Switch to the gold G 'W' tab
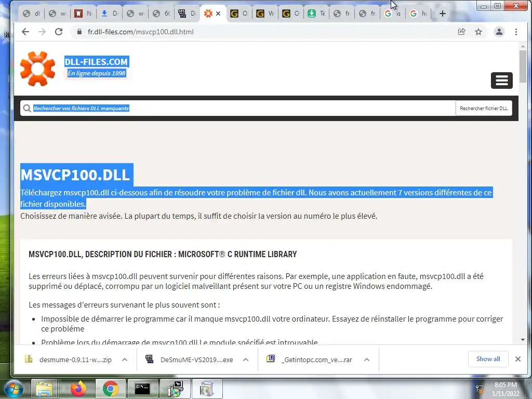 click(265, 14)
